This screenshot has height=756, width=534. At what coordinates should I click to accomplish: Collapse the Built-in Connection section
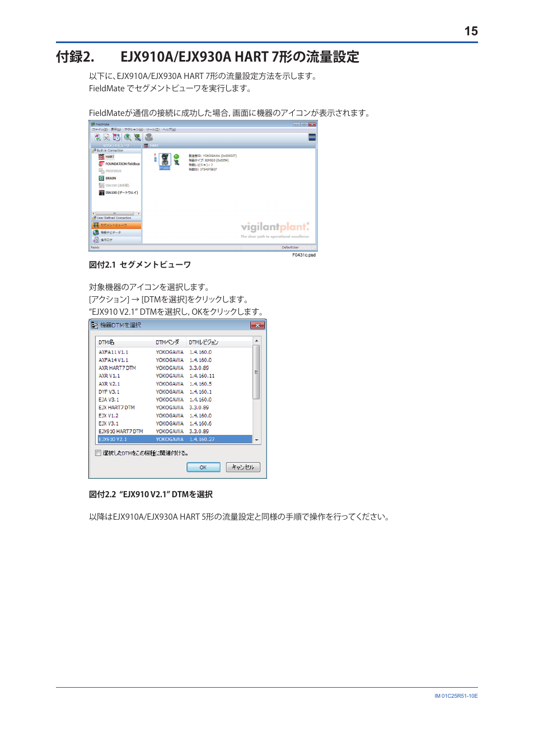click(116, 151)
